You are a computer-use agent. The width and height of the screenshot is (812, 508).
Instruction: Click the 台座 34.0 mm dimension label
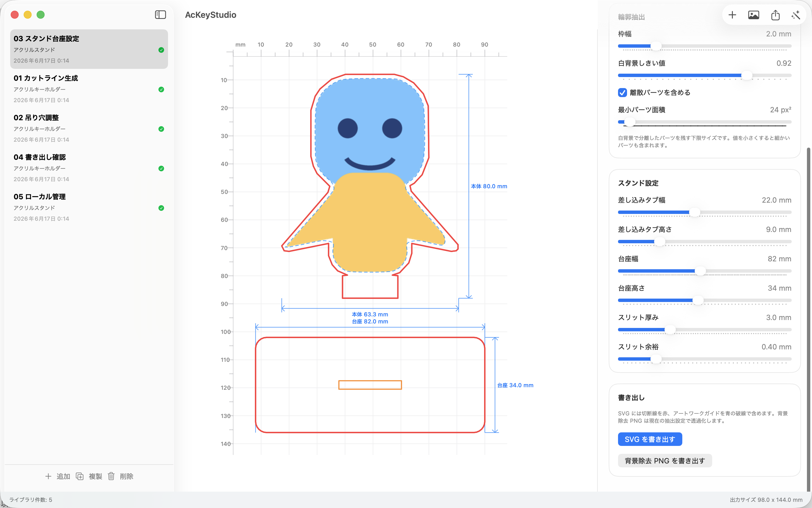515,385
